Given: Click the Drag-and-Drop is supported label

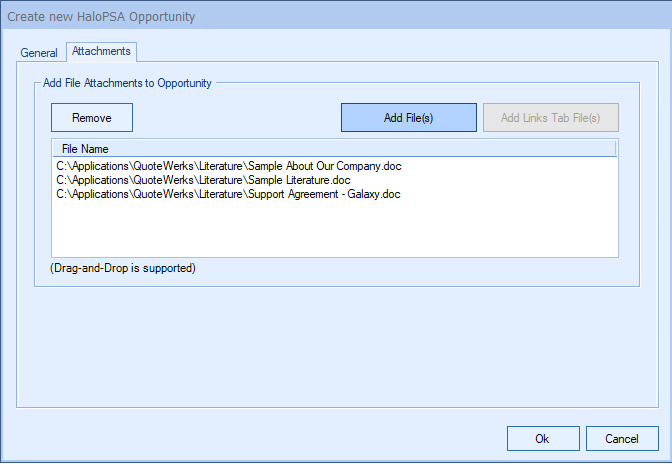Looking at the screenshot, I should click(122, 268).
